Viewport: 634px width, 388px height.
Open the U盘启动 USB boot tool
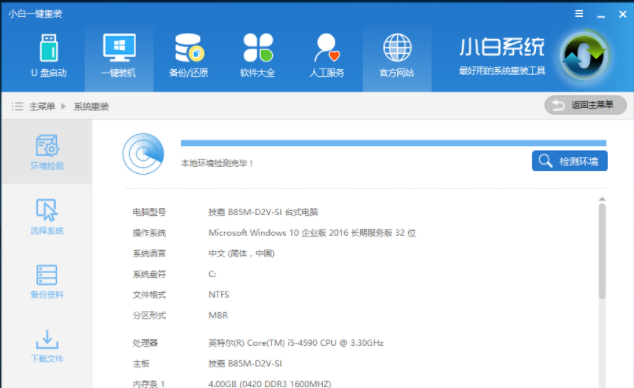click(x=49, y=56)
